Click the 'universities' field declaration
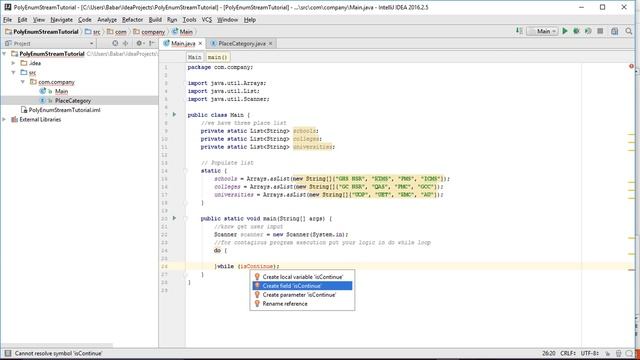Viewport: 640px width, 360px height. point(312,147)
